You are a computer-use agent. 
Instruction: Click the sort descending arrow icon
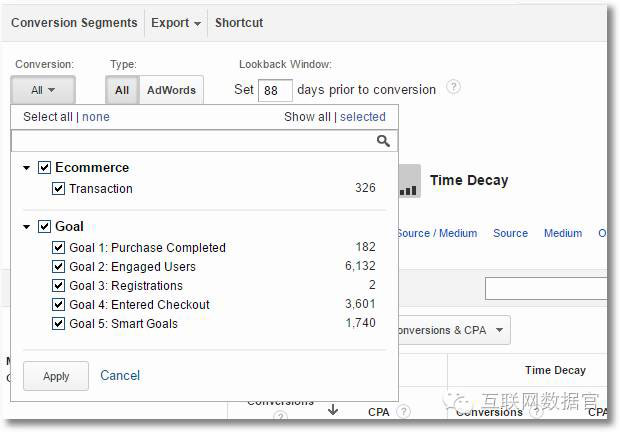[333, 410]
